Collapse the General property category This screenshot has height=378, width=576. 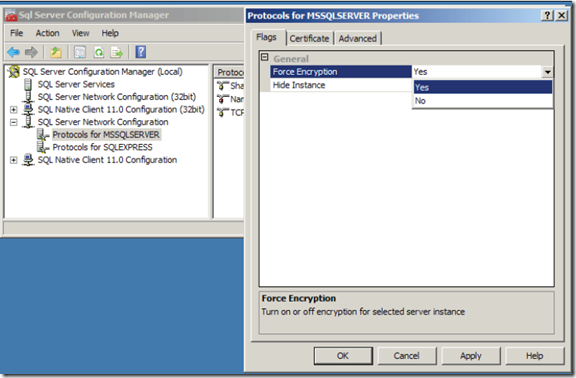tap(264, 57)
